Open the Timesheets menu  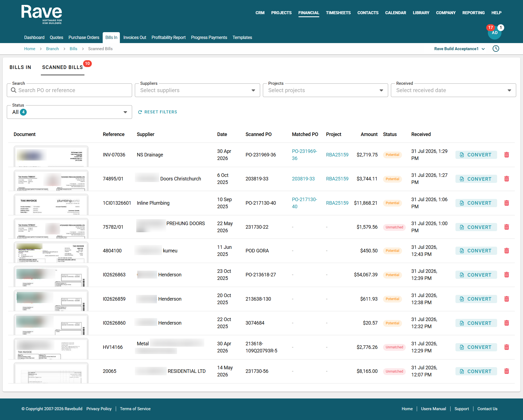point(338,13)
